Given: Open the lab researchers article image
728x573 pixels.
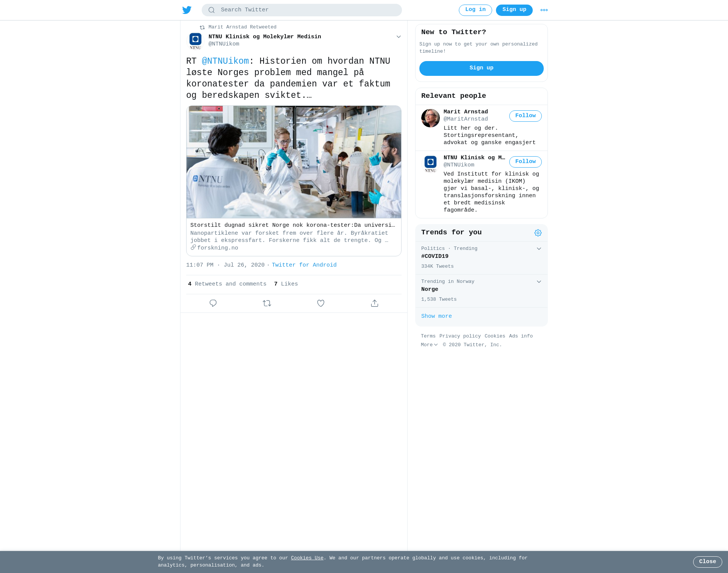Looking at the screenshot, I should 294,162.
